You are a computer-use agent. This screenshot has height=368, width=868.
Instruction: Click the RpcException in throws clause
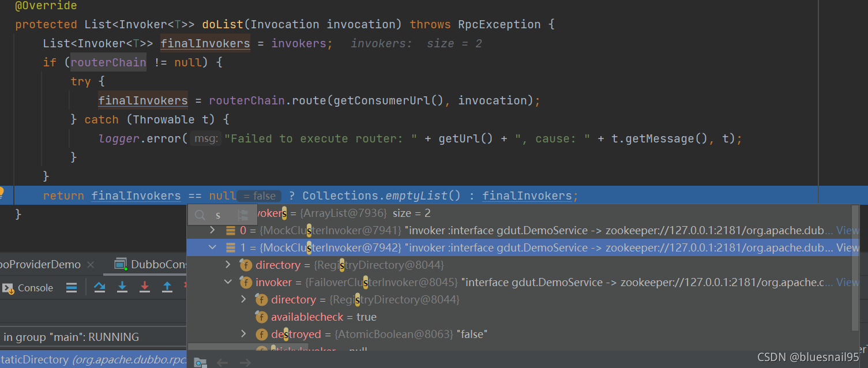[499, 25]
